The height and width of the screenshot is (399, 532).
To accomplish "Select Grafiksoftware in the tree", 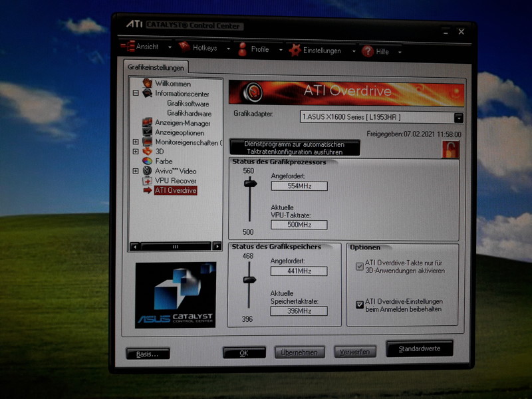I will (x=188, y=104).
